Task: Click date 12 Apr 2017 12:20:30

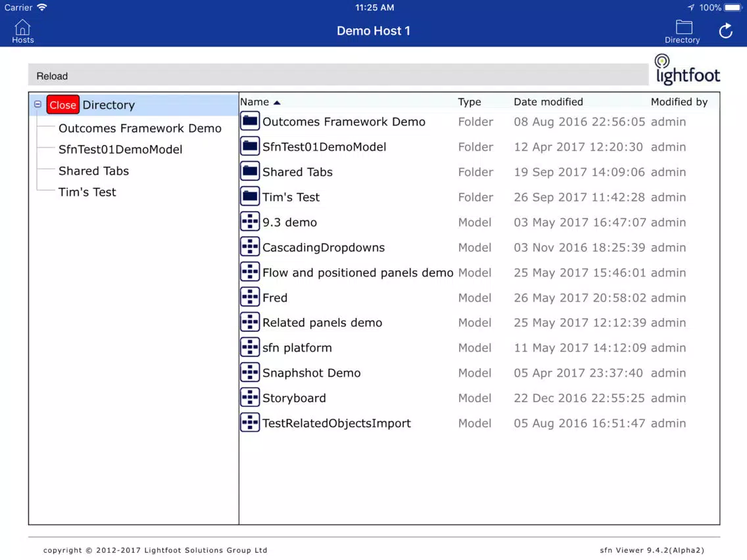Action: pyautogui.click(x=578, y=147)
